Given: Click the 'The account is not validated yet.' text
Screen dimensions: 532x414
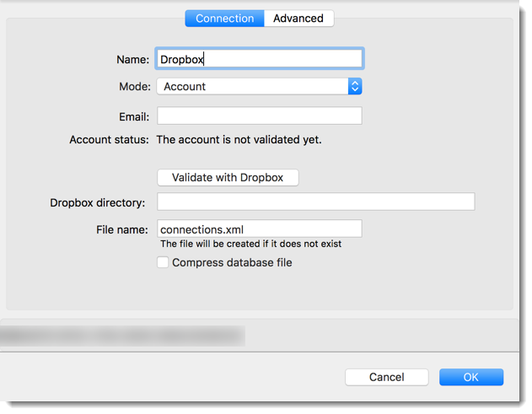Looking at the screenshot, I should pos(239,140).
